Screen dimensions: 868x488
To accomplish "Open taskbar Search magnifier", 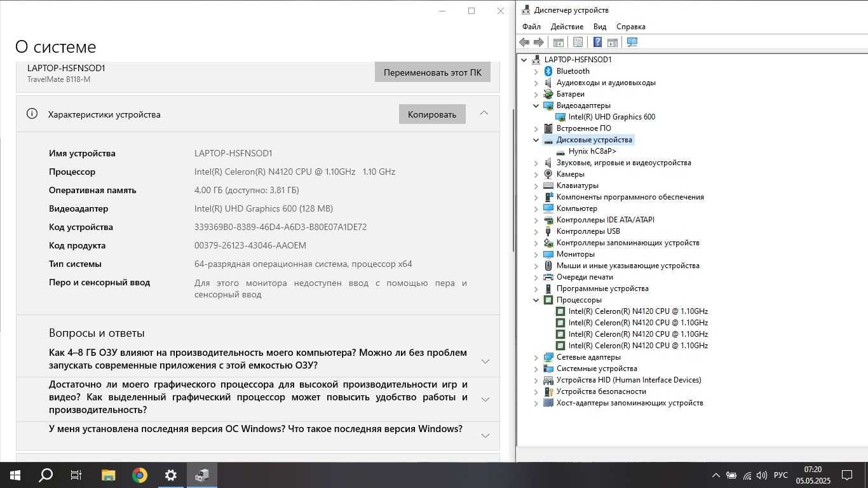I will tap(46, 475).
